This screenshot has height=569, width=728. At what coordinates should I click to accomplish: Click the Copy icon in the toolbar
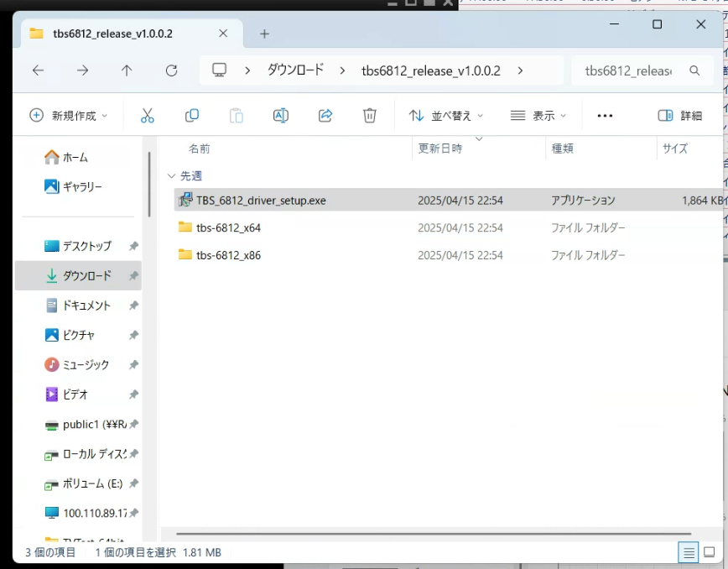click(191, 115)
